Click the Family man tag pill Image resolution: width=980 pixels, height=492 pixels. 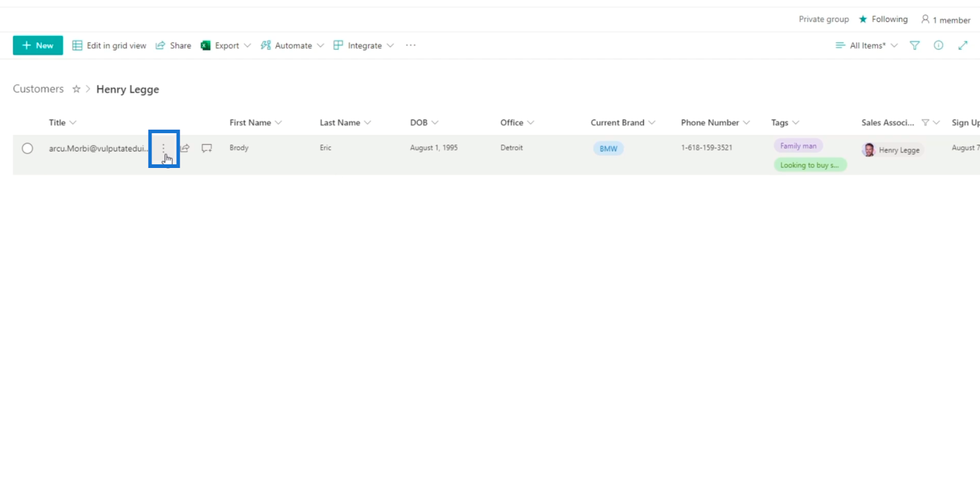coord(798,146)
